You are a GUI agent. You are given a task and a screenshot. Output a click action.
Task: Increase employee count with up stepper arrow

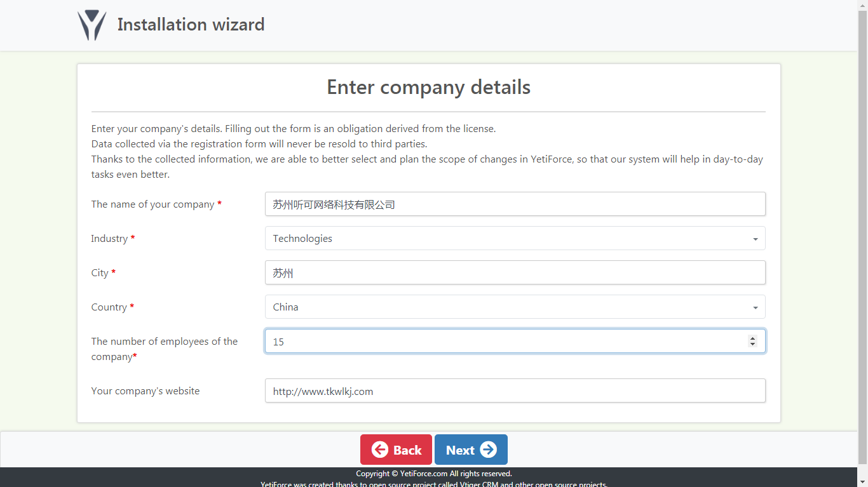tap(752, 338)
